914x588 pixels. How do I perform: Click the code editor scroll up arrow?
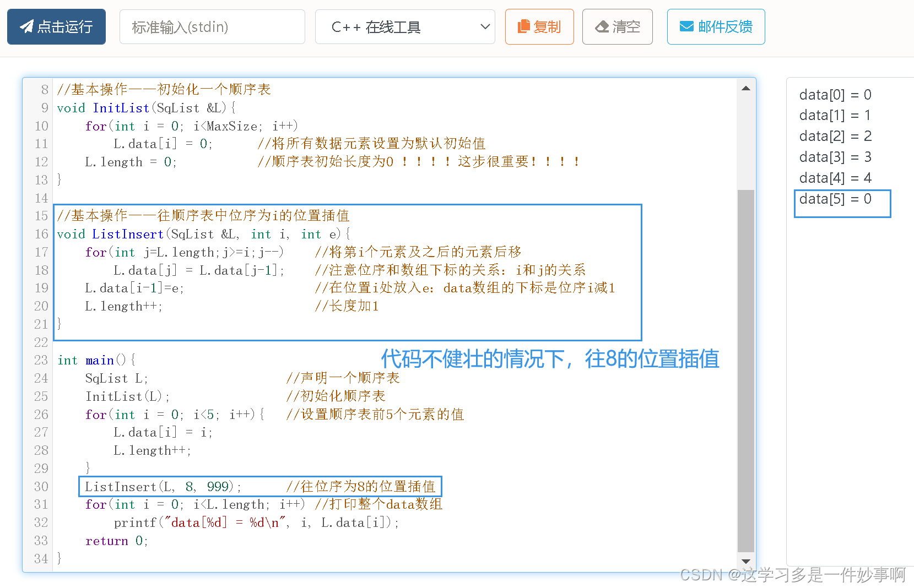coord(746,88)
